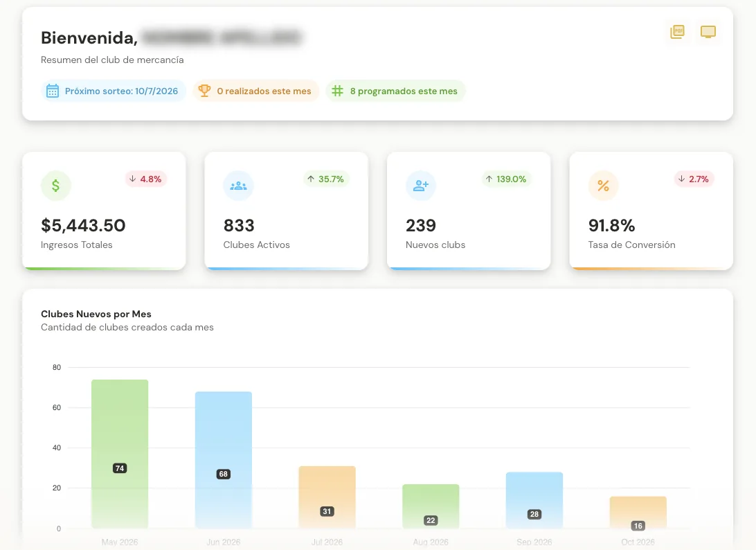Screen dimensions: 756x550
Task: Click the May 2026 axis label
Action: [120, 542]
